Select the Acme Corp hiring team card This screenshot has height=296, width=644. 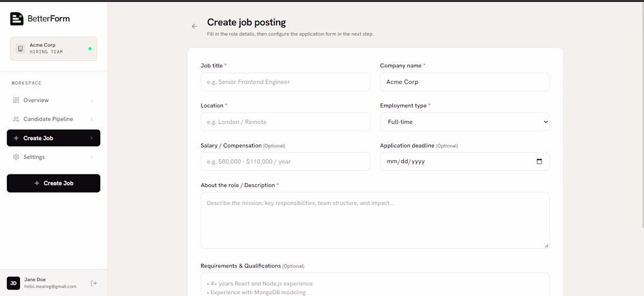53,49
